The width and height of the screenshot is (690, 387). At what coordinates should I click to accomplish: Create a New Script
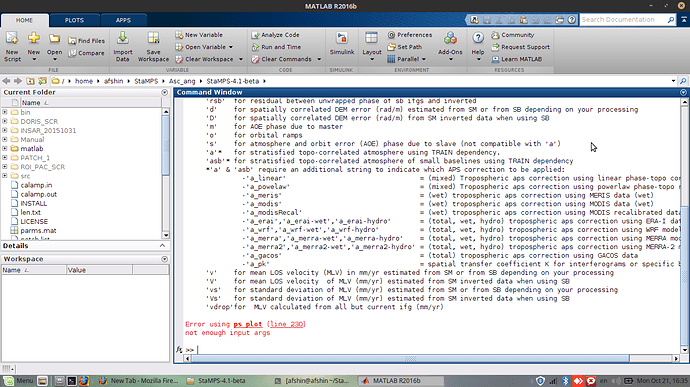point(12,46)
